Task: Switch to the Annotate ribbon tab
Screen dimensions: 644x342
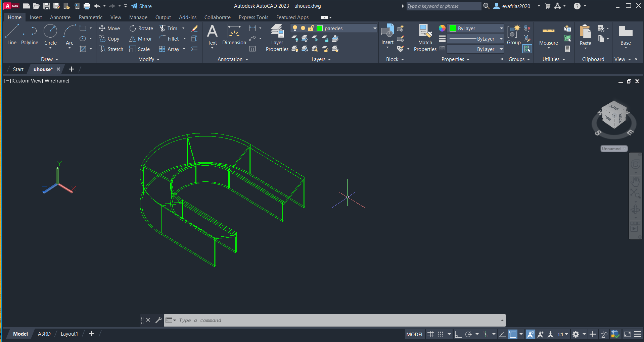Action: tap(60, 17)
